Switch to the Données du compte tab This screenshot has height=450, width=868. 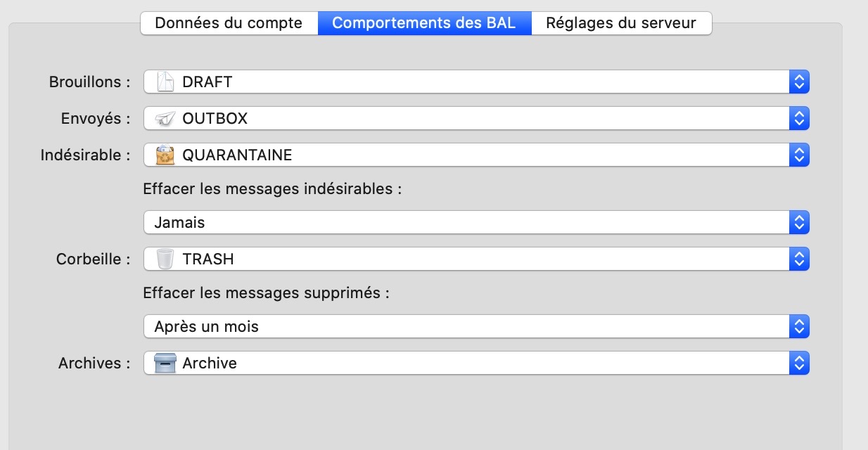229,22
